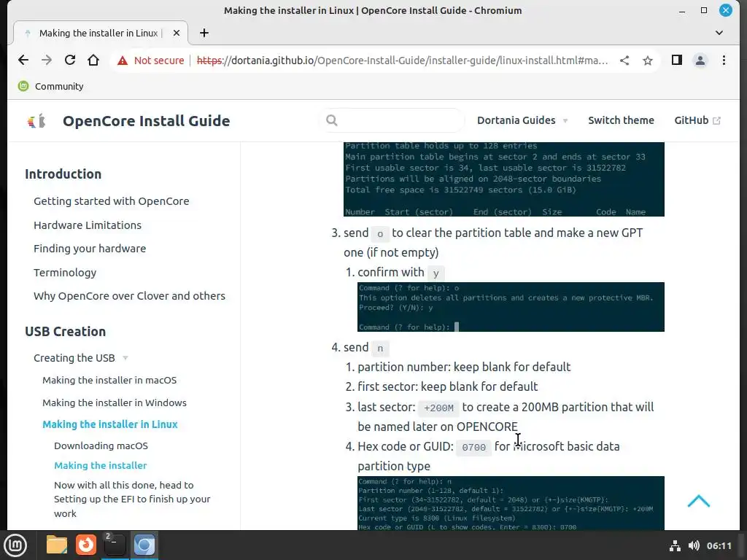Click the Introduction sidebar heading
The width and height of the screenshot is (747, 560).
coord(63,174)
